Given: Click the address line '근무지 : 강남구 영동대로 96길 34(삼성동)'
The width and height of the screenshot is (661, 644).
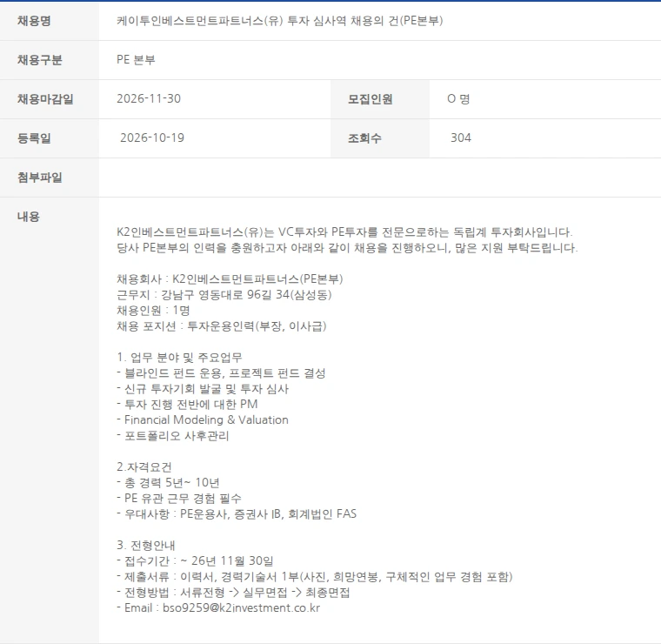Looking at the screenshot, I should (224, 295).
